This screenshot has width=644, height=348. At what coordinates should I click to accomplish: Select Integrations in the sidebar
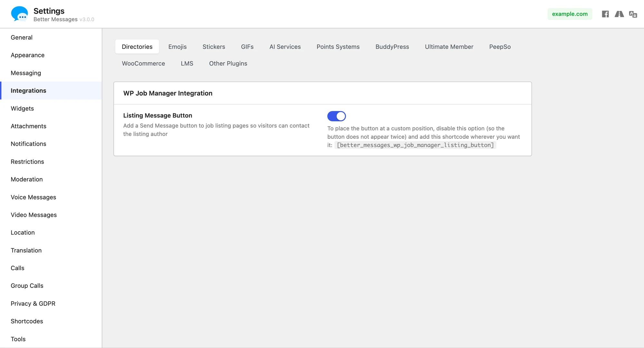[51, 91]
